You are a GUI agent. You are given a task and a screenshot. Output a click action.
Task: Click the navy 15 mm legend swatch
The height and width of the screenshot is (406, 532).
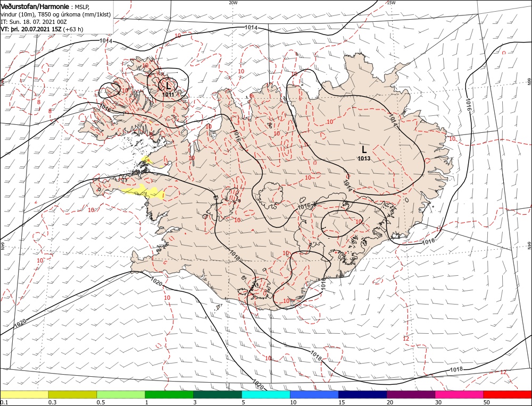[363, 394]
